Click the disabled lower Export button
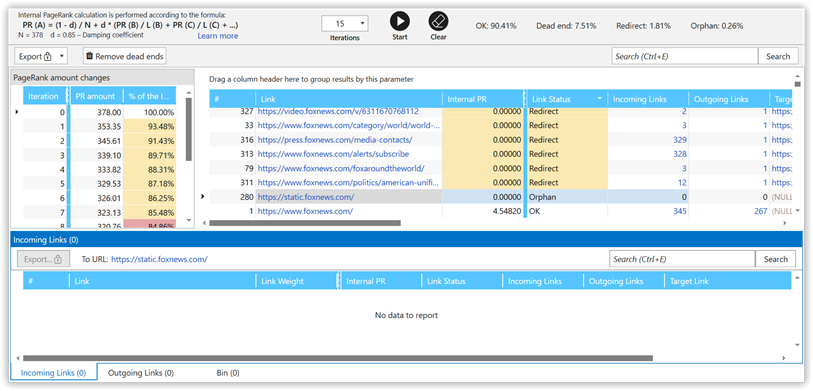Screen dimensions: 813x391 coord(43,259)
